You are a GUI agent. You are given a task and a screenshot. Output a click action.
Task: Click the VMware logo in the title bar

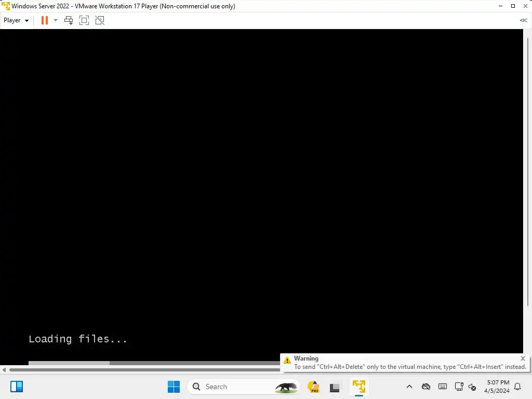click(6, 6)
